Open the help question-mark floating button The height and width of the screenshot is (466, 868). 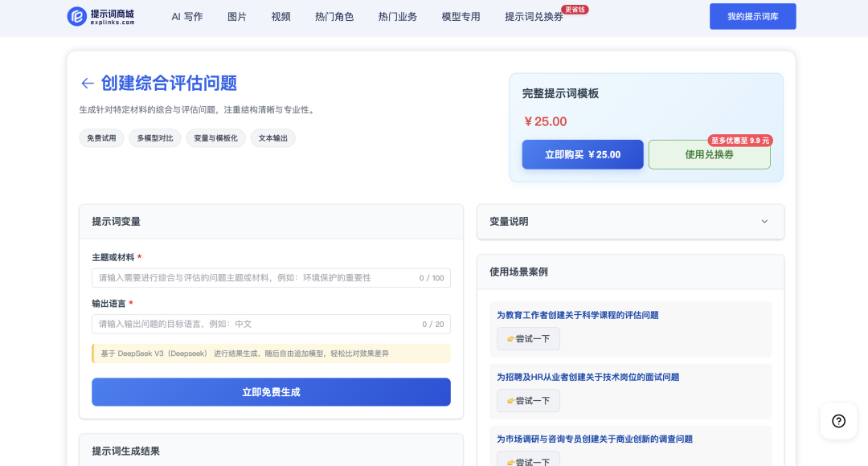[x=838, y=421]
